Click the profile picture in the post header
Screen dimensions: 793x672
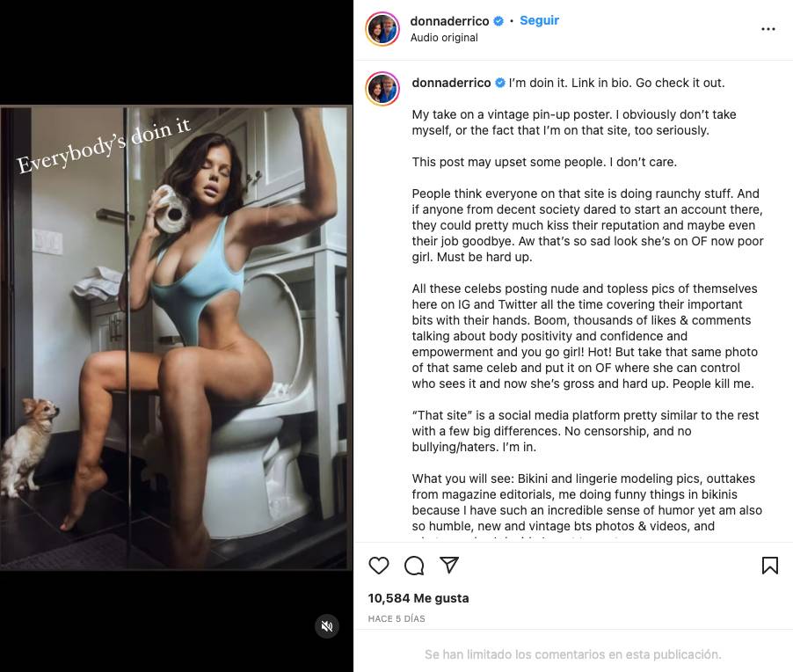point(382,29)
